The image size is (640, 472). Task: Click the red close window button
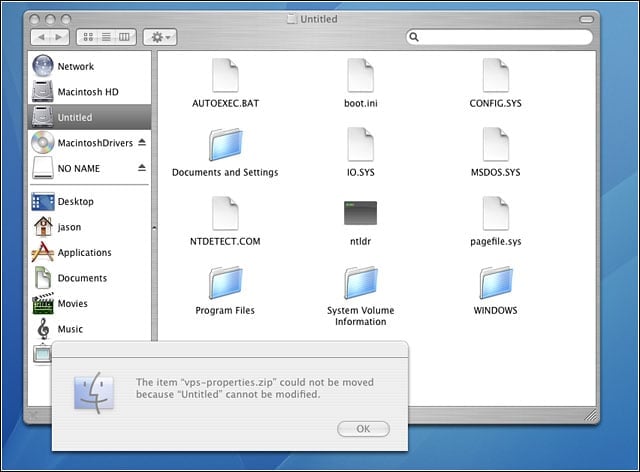pyautogui.click(x=35, y=19)
